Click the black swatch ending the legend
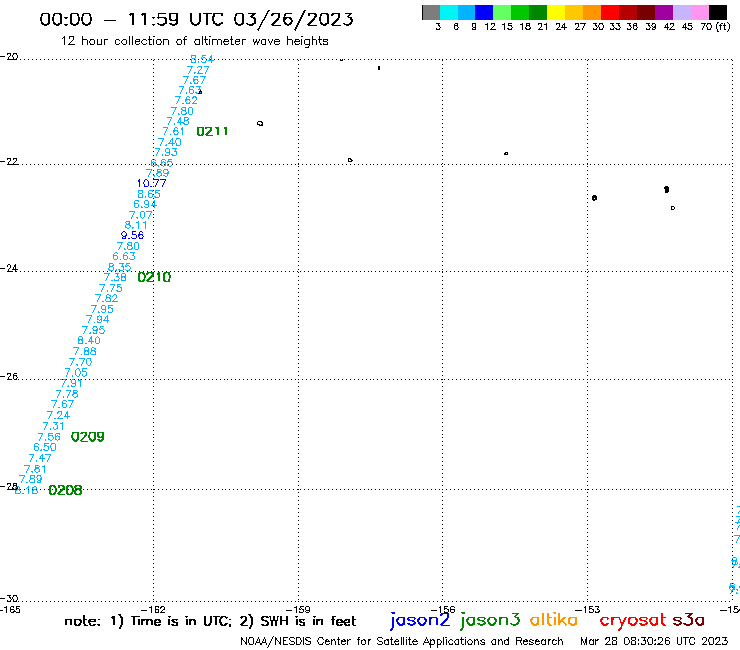This screenshot has height=650, width=740. coord(718,12)
